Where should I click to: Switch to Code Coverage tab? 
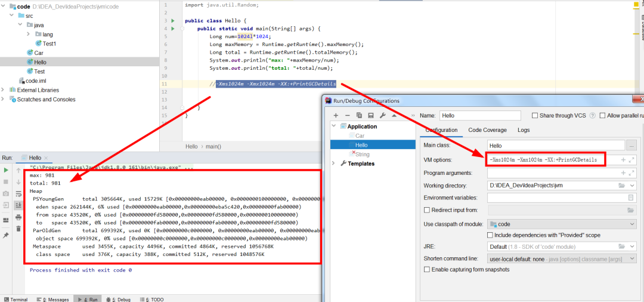[488, 130]
